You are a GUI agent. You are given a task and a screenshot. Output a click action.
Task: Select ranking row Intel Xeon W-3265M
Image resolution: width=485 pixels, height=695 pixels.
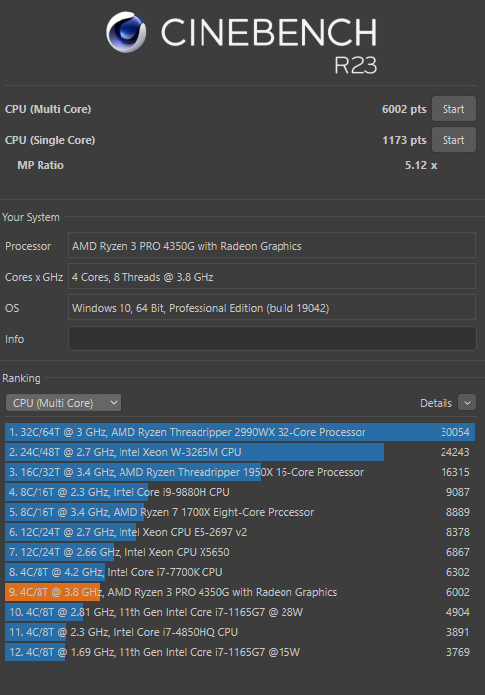coord(240,452)
